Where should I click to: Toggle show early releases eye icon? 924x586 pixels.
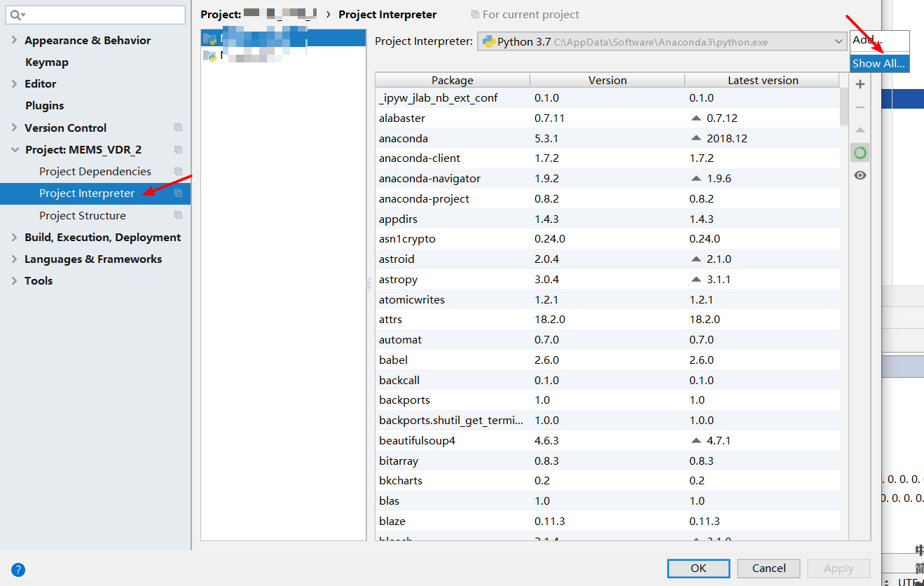coord(860,175)
